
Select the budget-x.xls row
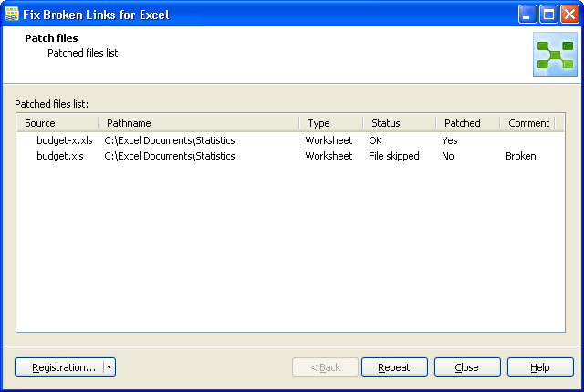tap(290, 140)
